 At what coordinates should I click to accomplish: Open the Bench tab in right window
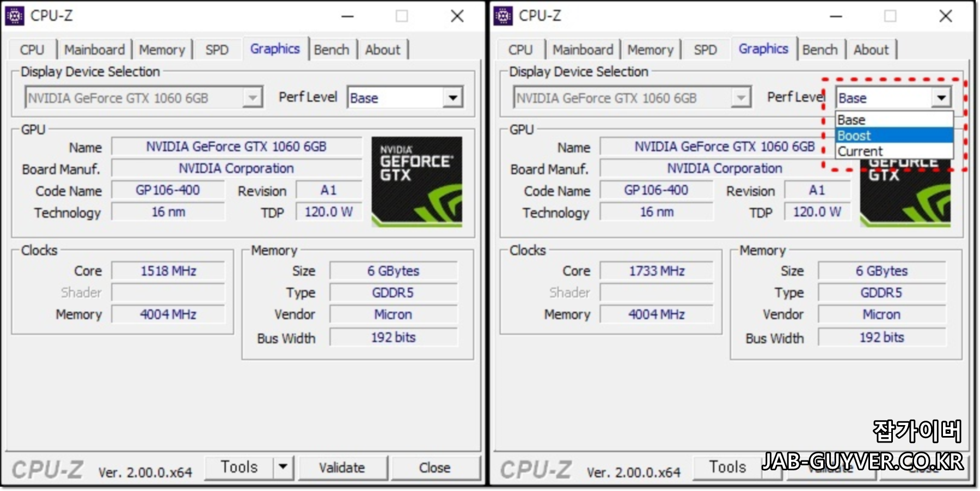(820, 50)
